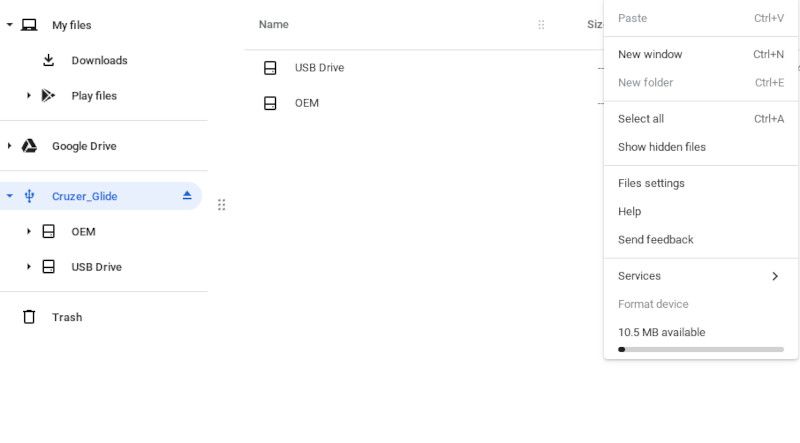
Task: Collapse the My files tree
Action: 9,25
